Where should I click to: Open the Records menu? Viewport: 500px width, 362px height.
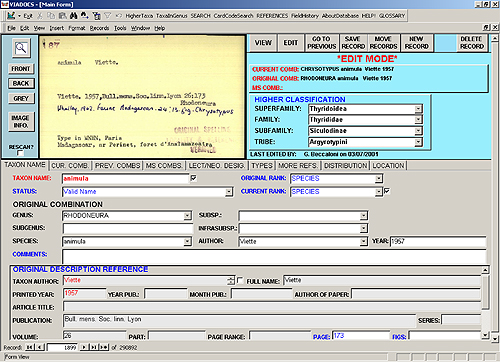point(99,28)
